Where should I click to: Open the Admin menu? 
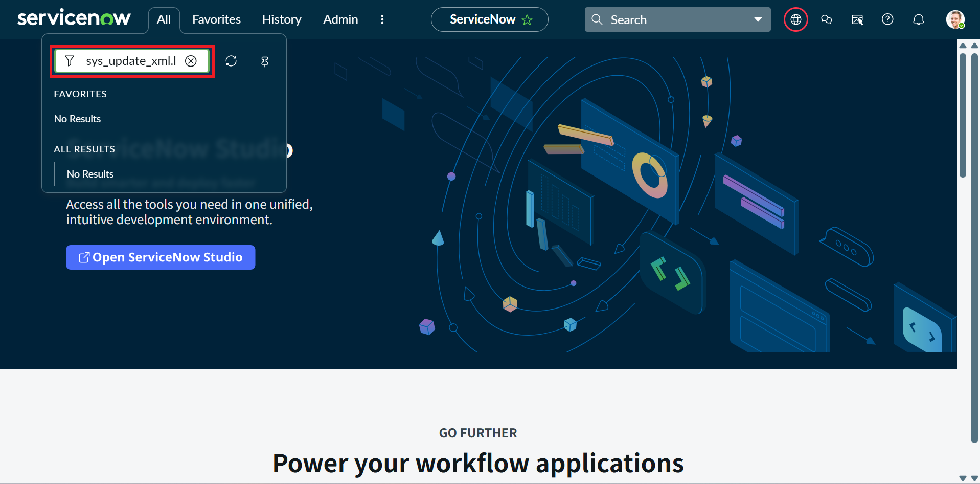340,19
